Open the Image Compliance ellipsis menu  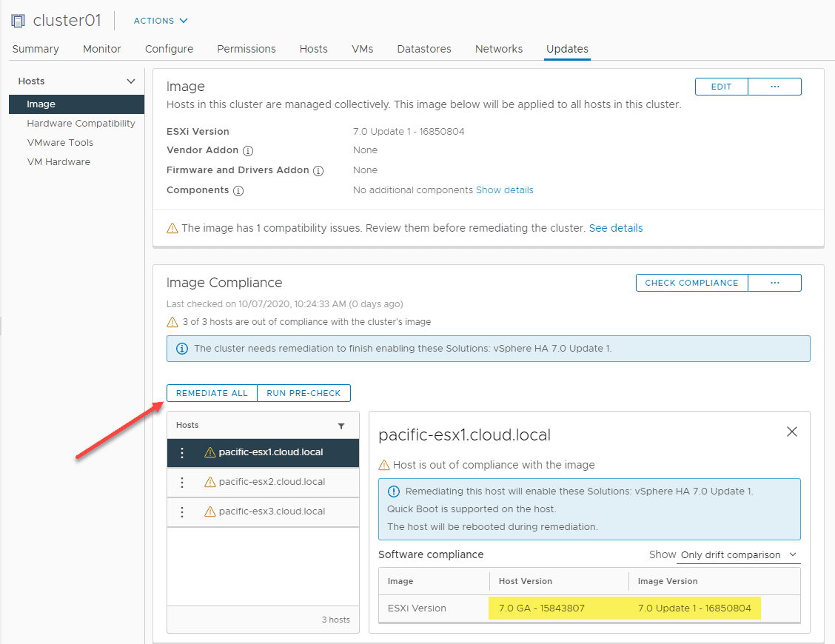[x=774, y=283]
